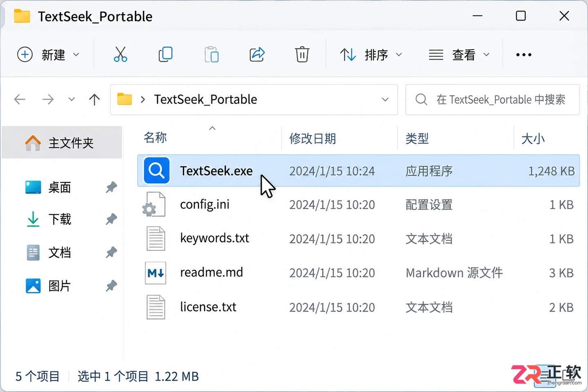Screen dimensions: 588x392
Task: Click the Cut scissors icon
Action: (x=120, y=54)
